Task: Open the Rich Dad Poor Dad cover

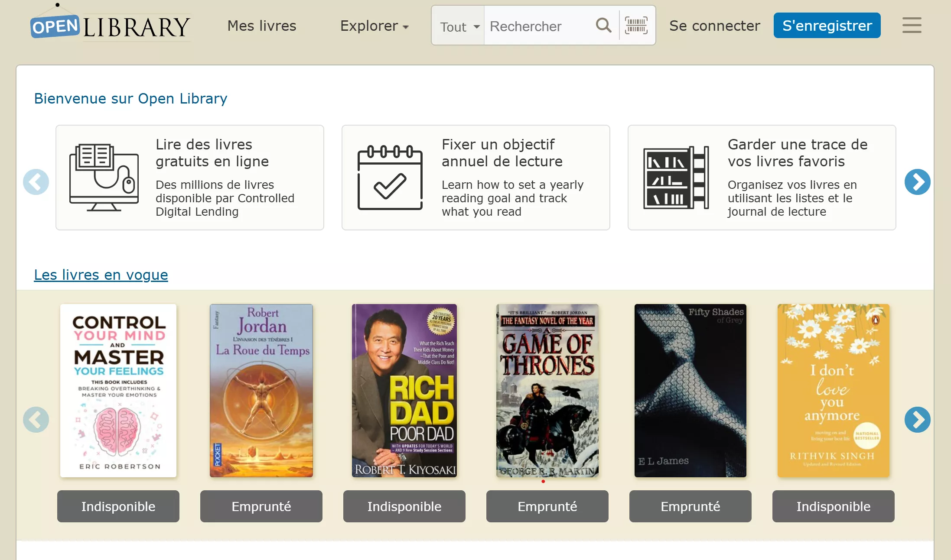Action: click(404, 390)
